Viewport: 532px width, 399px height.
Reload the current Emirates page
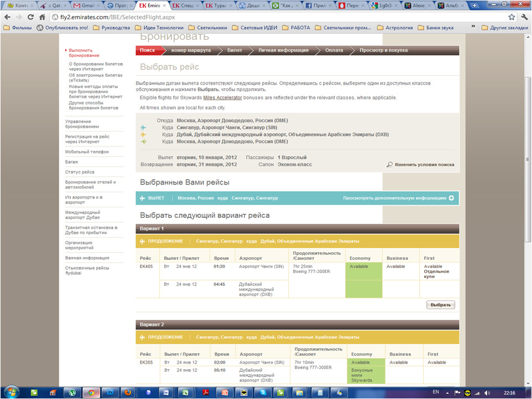tap(30, 17)
